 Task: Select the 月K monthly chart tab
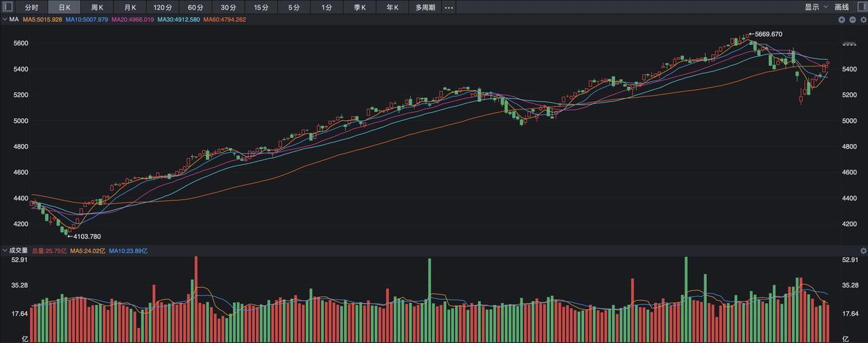(130, 7)
